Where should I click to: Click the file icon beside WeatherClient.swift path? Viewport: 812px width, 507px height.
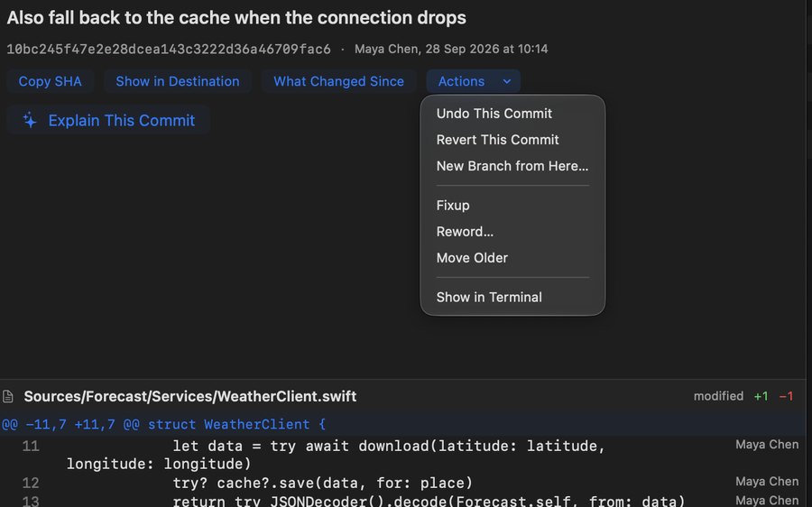[x=8, y=397]
